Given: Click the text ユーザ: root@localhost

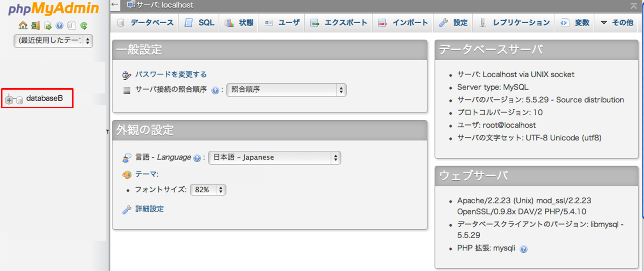Looking at the screenshot, I should click(x=496, y=125).
